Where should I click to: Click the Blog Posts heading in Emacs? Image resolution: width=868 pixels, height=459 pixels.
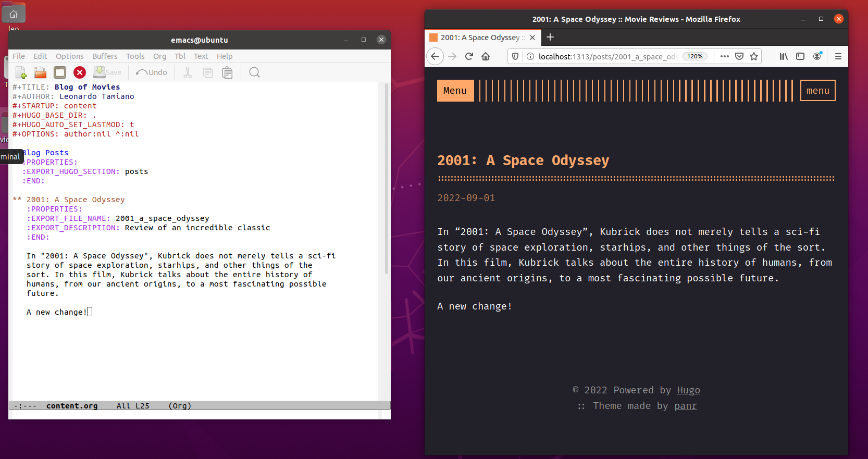tap(45, 153)
